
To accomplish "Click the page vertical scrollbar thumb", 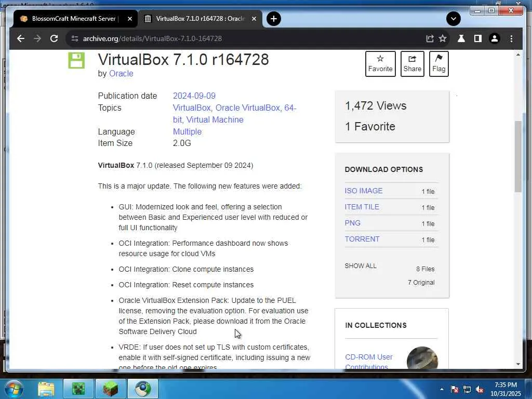I will coord(518,157).
